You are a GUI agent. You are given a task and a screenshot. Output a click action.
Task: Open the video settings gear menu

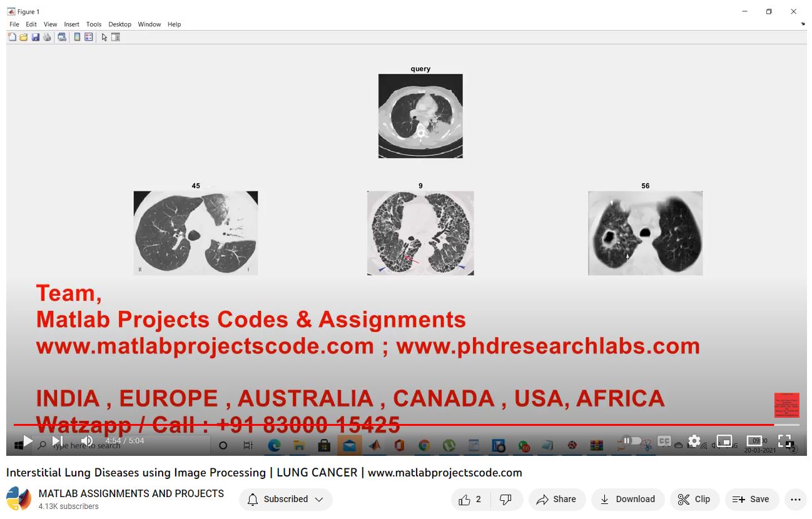click(x=694, y=441)
